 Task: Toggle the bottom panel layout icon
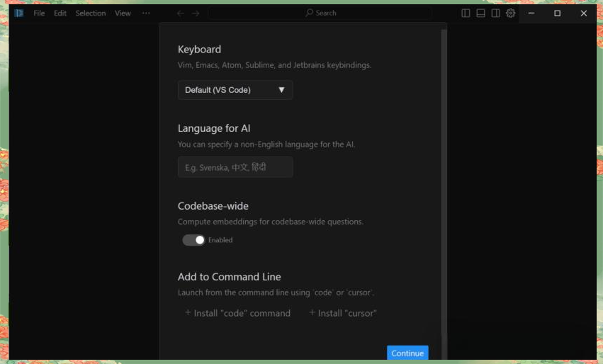[480, 13]
